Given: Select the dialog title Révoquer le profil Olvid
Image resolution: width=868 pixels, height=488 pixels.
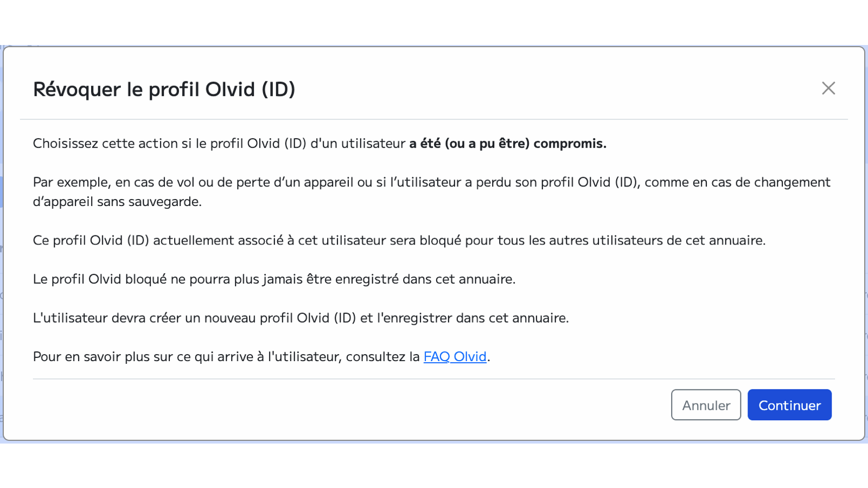Looking at the screenshot, I should click(164, 89).
